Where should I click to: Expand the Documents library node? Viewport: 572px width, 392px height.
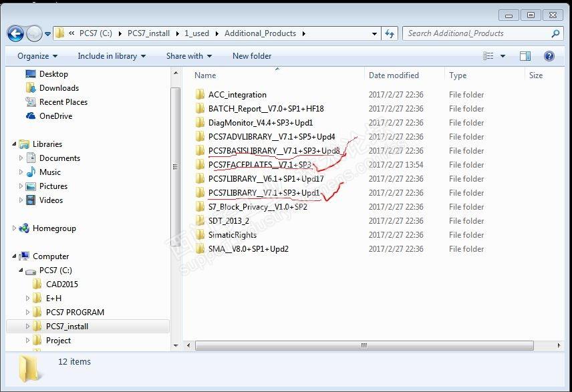21,158
